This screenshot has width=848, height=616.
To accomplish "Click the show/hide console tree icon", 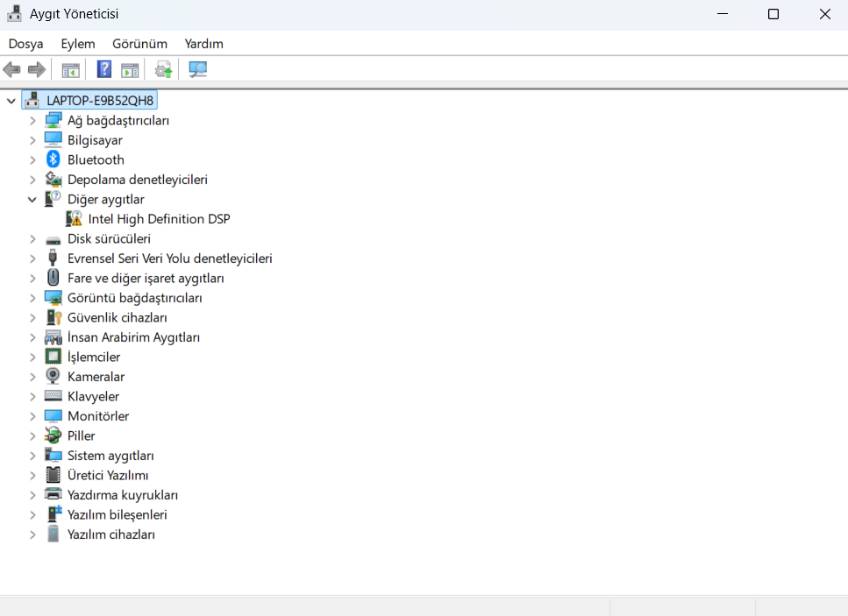I will pos(71,70).
